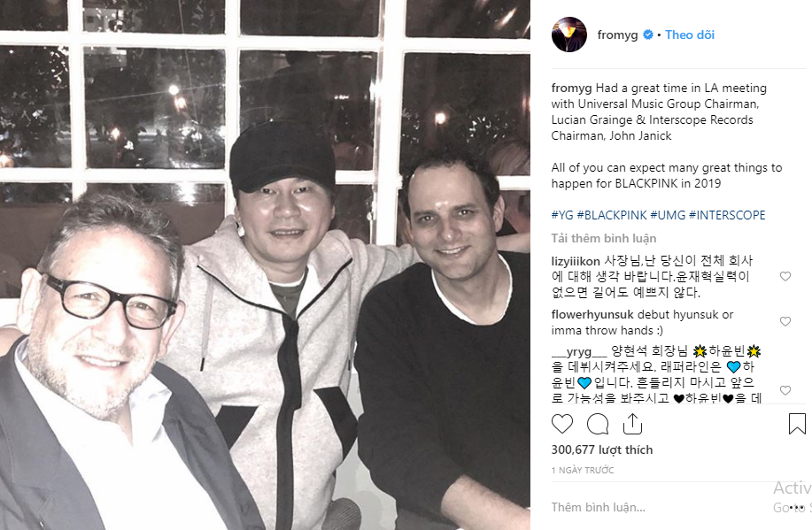
Task: Follow the account via Theo dõi
Action: pyautogui.click(x=690, y=35)
